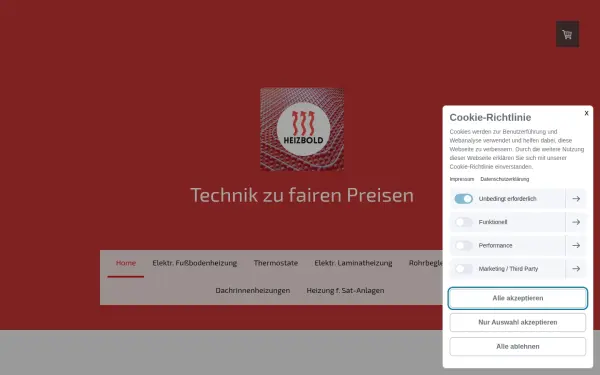The height and width of the screenshot is (375, 600).
Task: Expand Performance details arrow
Action: click(576, 245)
